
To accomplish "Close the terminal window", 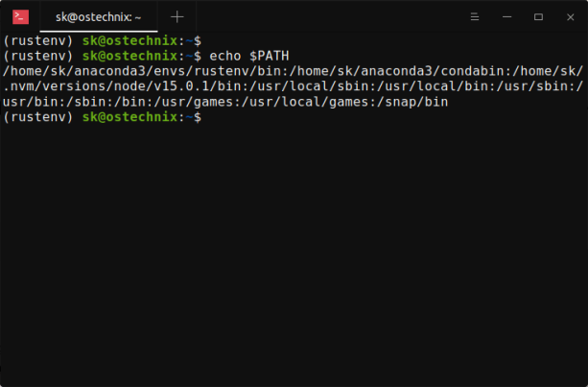I will [x=568, y=16].
